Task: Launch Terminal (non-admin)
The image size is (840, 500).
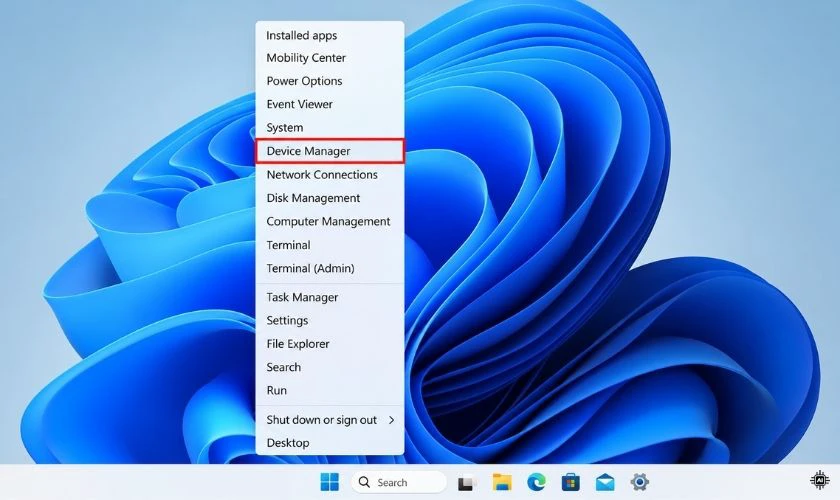Action: coord(330,245)
